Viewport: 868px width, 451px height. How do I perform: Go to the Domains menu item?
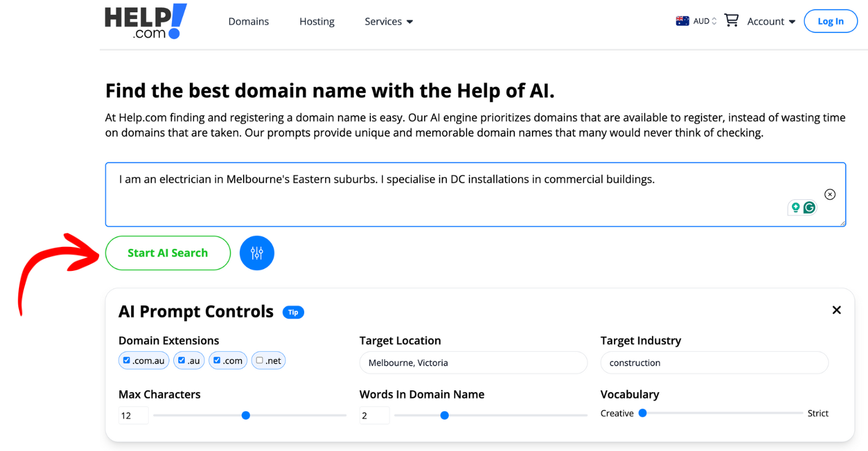click(249, 21)
